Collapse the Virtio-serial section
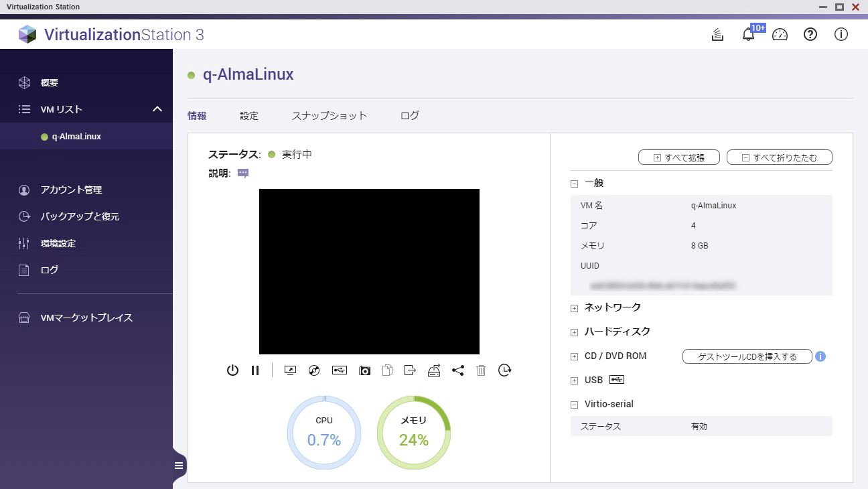The height and width of the screenshot is (489, 868). tap(574, 405)
